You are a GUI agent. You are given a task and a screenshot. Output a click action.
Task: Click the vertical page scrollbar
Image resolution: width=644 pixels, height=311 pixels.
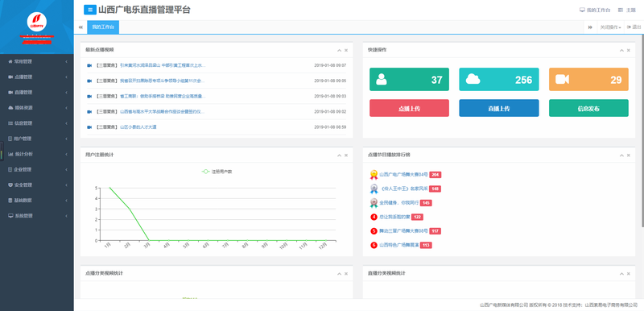[x=642, y=131]
